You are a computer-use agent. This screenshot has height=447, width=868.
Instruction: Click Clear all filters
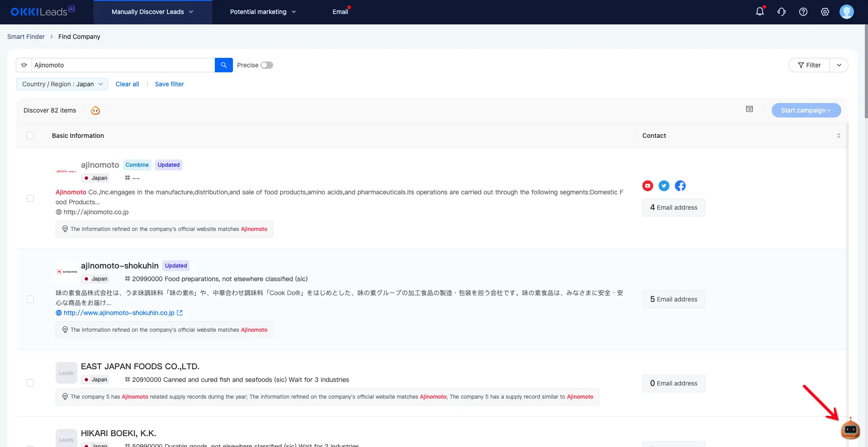click(127, 84)
